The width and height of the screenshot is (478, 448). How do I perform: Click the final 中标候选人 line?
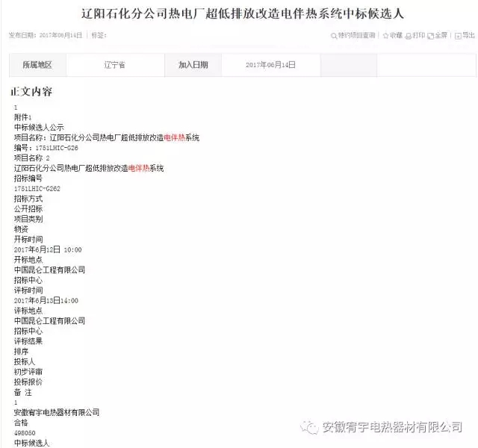coord(31,443)
